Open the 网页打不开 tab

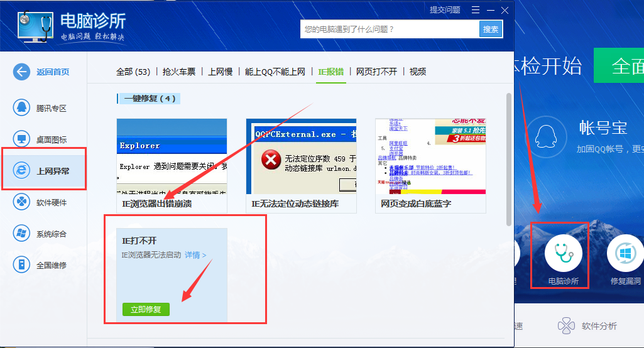click(376, 72)
